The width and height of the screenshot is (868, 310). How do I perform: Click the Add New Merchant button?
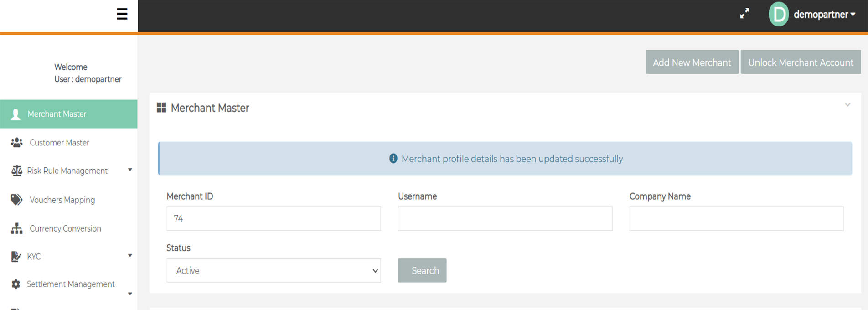coord(692,62)
